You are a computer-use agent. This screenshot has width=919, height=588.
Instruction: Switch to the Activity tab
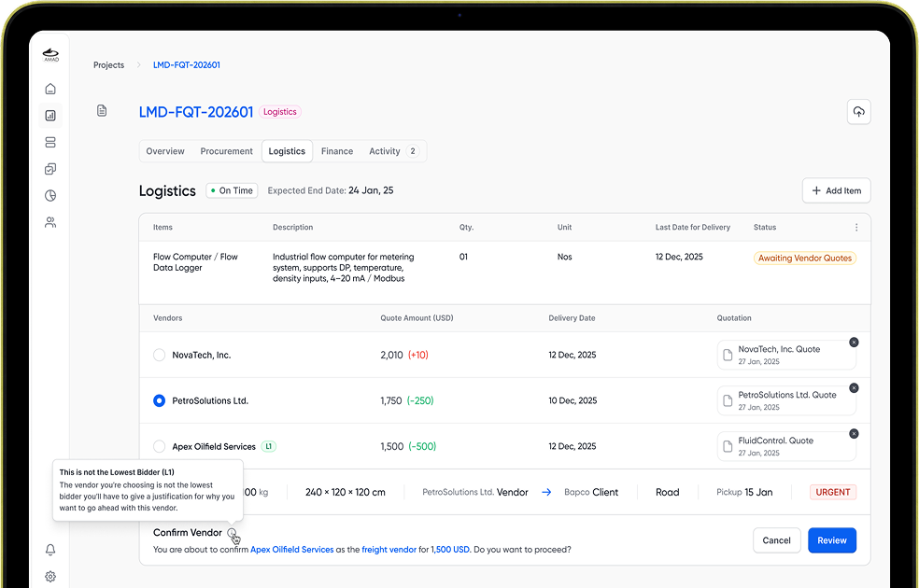(x=394, y=151)
